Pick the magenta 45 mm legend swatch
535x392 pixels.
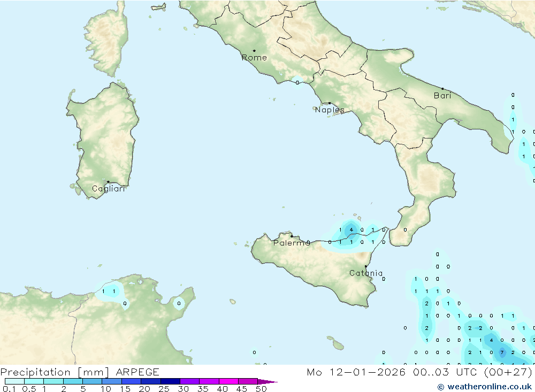click(248, 382)
